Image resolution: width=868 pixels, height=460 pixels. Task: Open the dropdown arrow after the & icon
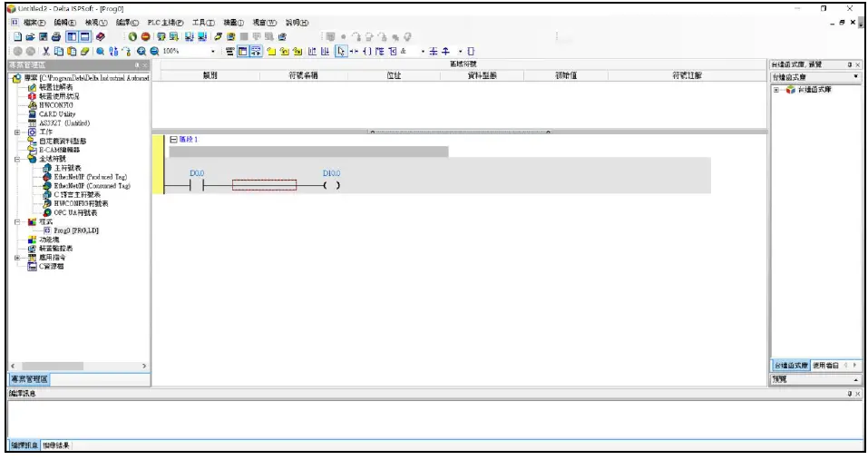pos(423,51)
